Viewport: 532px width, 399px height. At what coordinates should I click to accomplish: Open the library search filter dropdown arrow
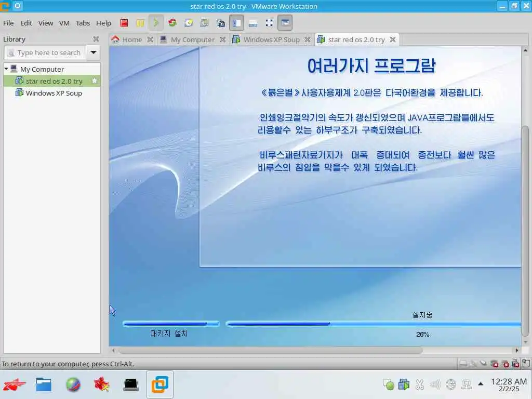click(x=93, y=52)
